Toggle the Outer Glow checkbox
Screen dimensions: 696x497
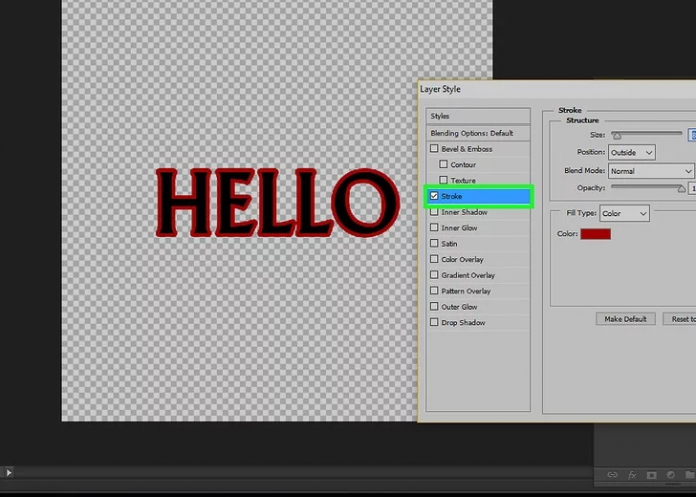click(434, 307)
